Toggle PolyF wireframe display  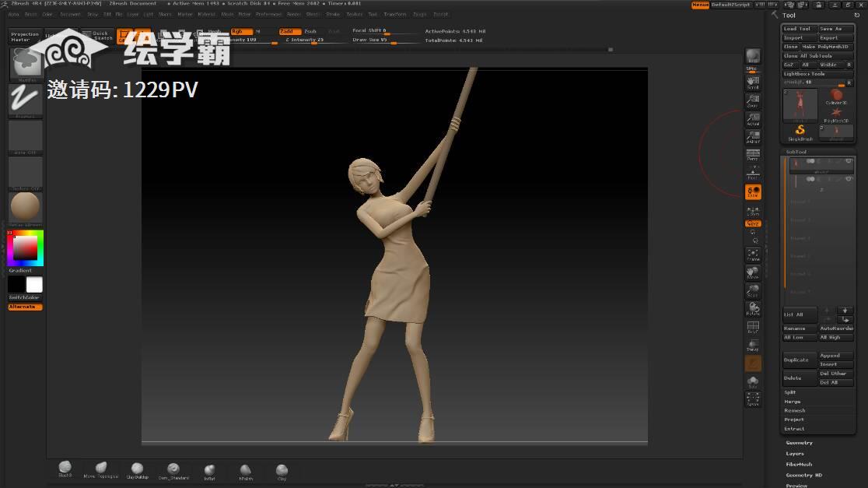pyautogui.click(x=752, y=327)
